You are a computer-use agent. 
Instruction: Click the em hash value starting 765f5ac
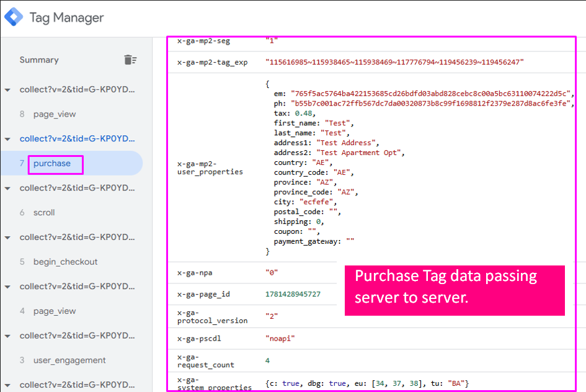coord(430,94)
